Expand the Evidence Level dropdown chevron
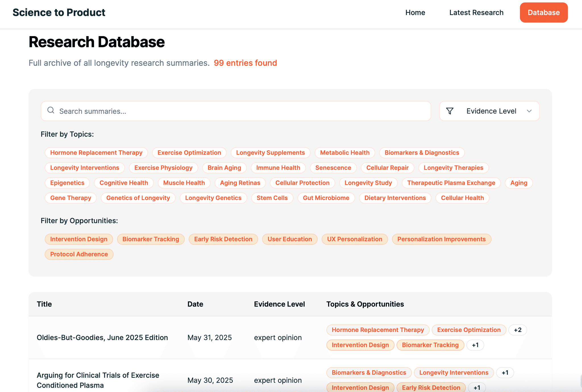The image size is (582, 392). click(x=529, y=111)
